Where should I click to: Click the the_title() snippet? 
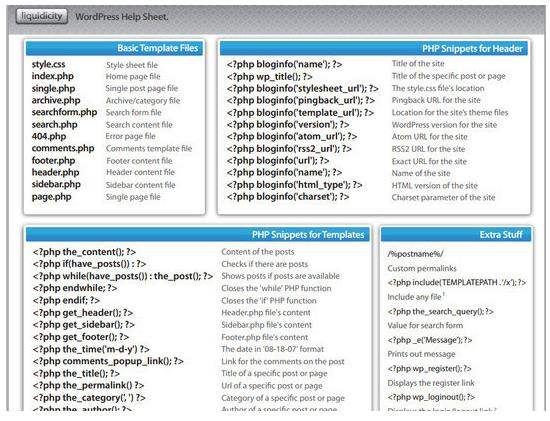tap(76, 373)
